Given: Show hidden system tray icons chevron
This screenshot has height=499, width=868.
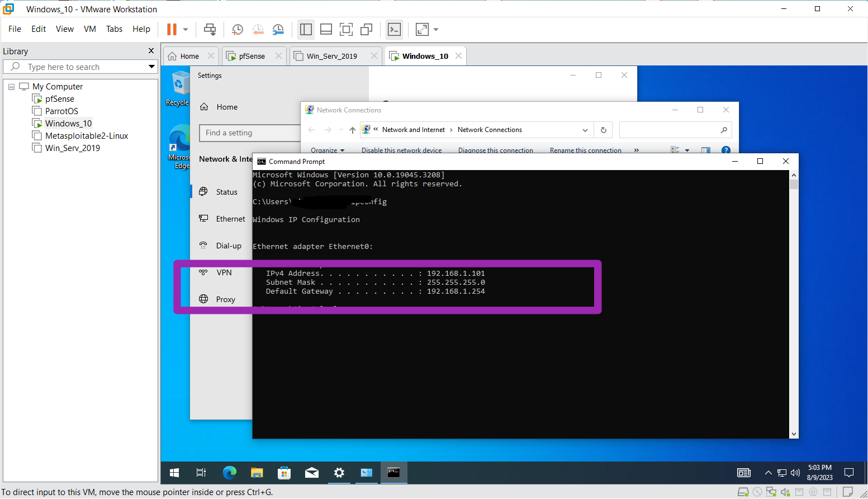Looking at the screenshot, I should (769, 473).
